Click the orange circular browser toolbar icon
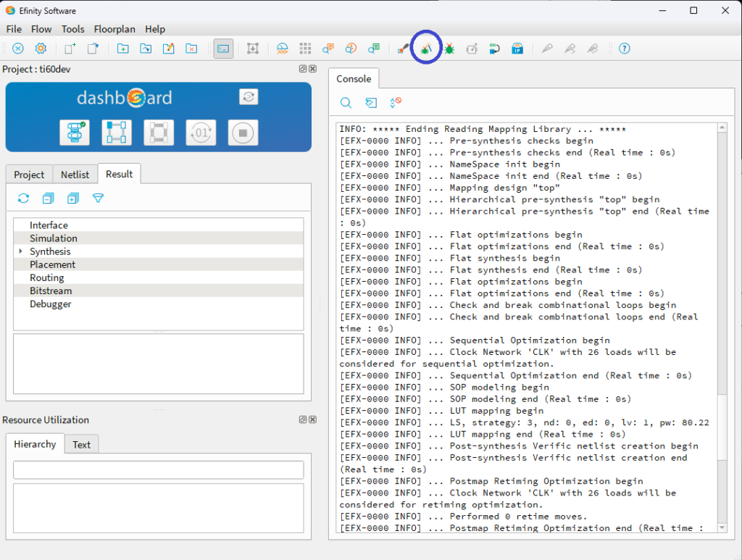Image resolution: width=742 pixels, height=560 pixels. point(351,49)
